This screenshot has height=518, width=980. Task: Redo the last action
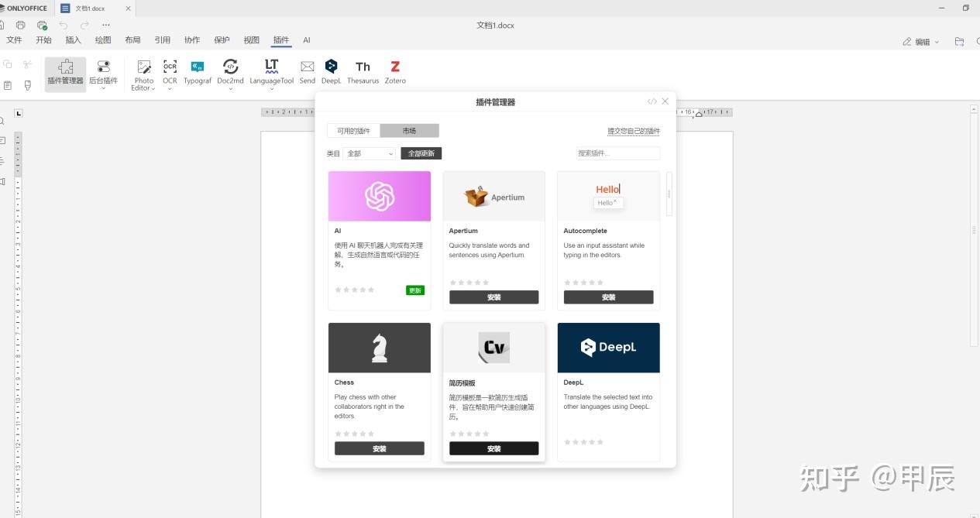(84, 25)
